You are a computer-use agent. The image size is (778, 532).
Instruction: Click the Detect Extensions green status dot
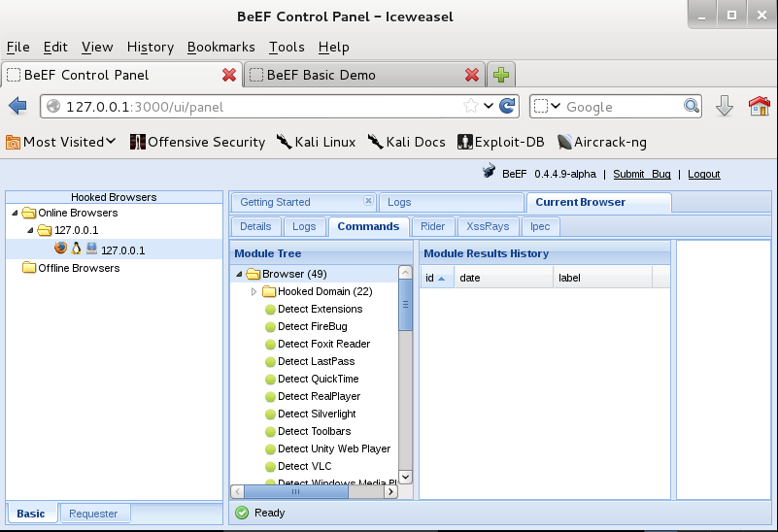(270, 310)
